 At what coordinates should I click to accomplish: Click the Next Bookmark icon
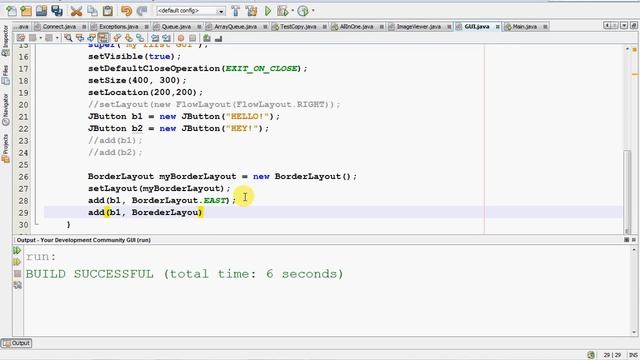point(129,38)
